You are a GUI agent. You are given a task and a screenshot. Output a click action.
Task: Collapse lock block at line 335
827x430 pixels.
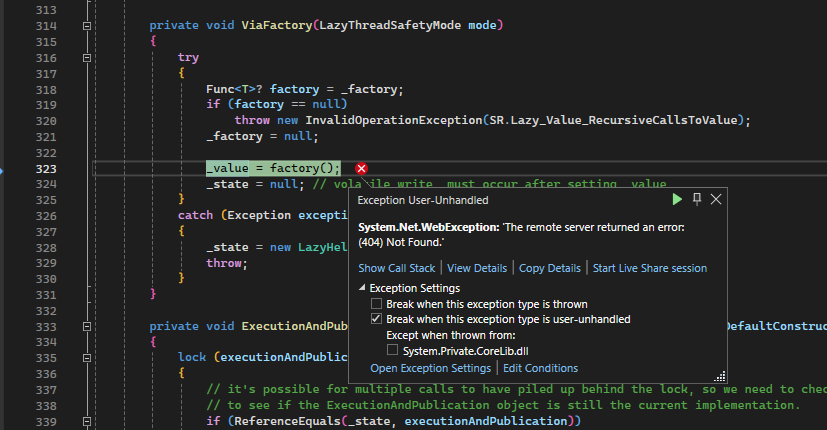87,358
